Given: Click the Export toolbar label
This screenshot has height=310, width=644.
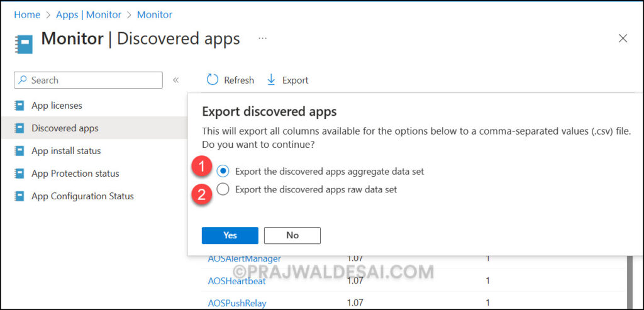Looking at the screenshot, I should [296, 80].
